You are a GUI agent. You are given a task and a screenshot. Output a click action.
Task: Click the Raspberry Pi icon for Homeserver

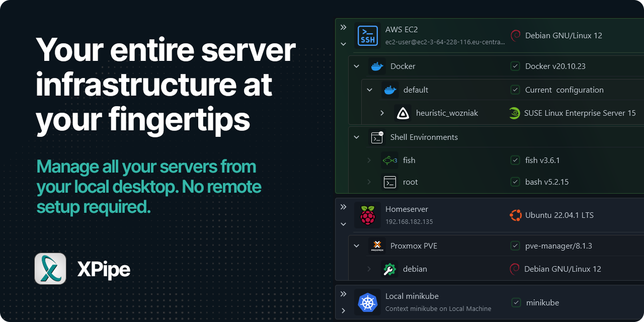(x=368, y=215)
